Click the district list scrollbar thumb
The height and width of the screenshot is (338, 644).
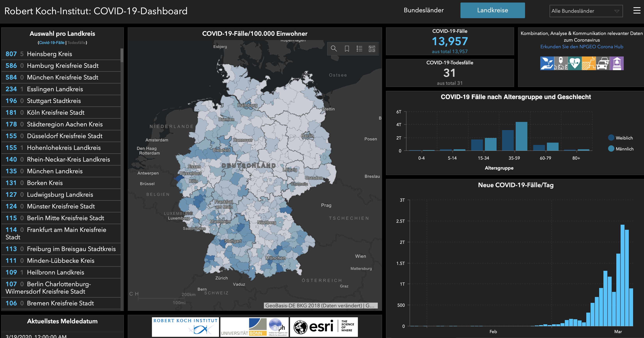click(122, 55)
